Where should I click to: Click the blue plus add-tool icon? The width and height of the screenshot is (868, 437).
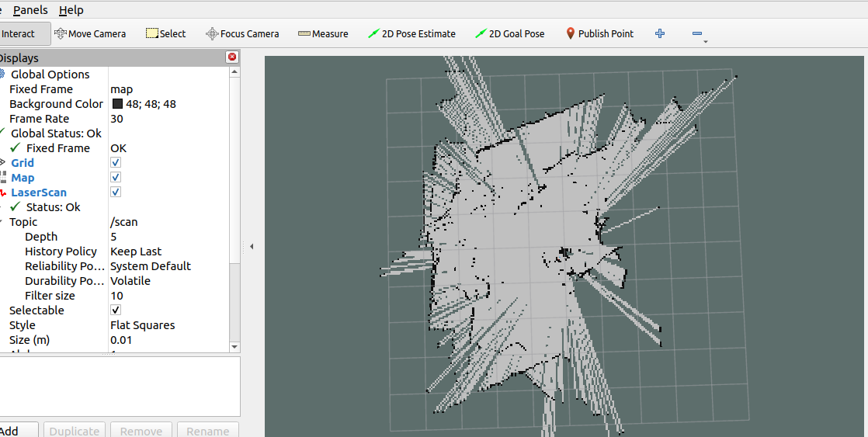tap(660, 33)
